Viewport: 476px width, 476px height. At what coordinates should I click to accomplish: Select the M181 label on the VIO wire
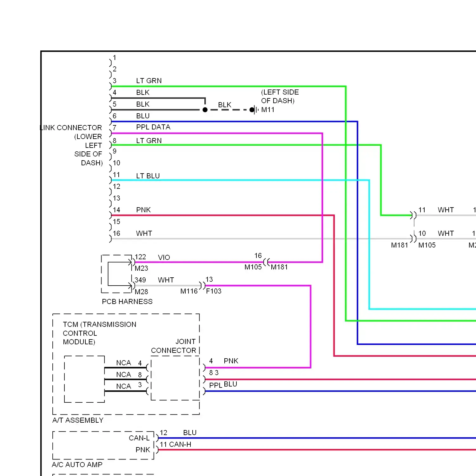[x=279, y=267]
